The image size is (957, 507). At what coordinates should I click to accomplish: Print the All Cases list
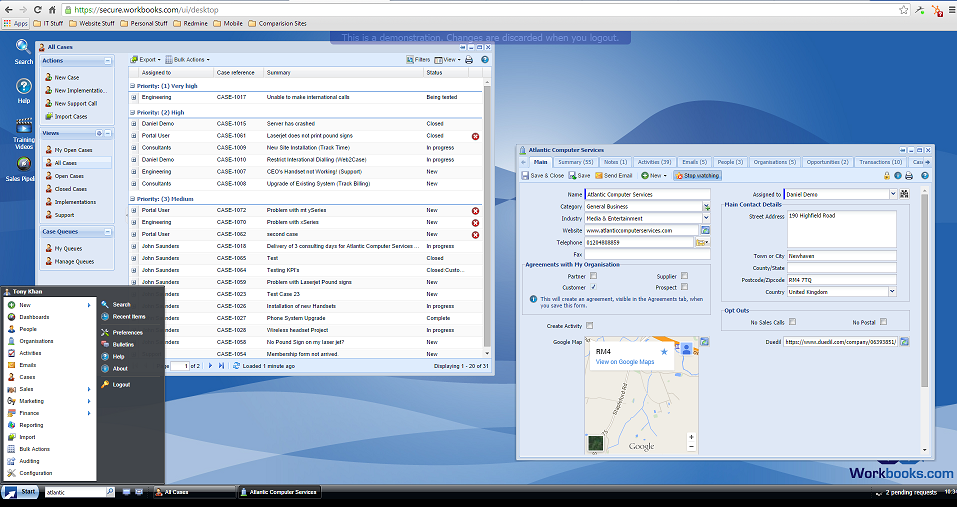point(469,60)
